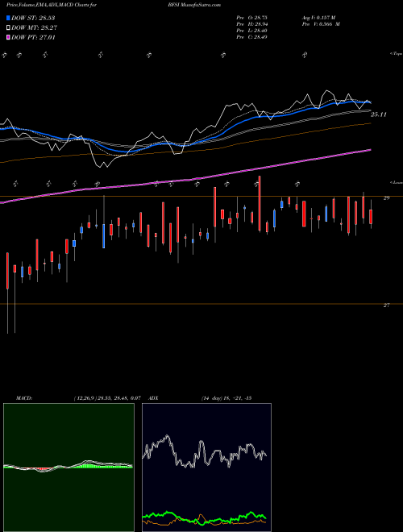Click the ADX panel title
This screenshot has height=532, width=403.
coord(154,398)
